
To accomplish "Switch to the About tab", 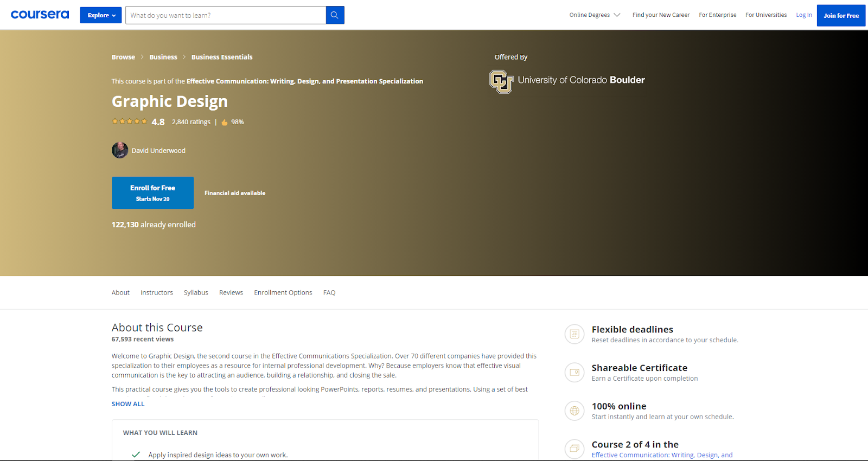I will pyautogui.click(x=120, y=293).
